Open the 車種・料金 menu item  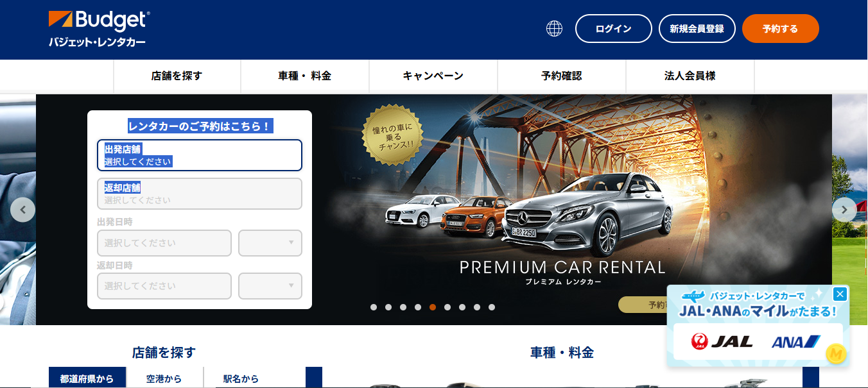tap(305, 76)
